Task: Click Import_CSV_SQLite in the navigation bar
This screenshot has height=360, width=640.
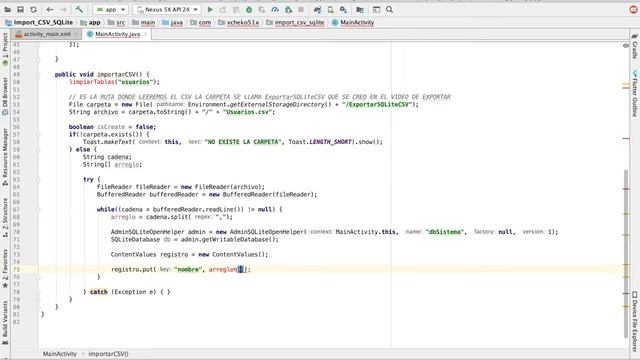Action: point(39,22)
